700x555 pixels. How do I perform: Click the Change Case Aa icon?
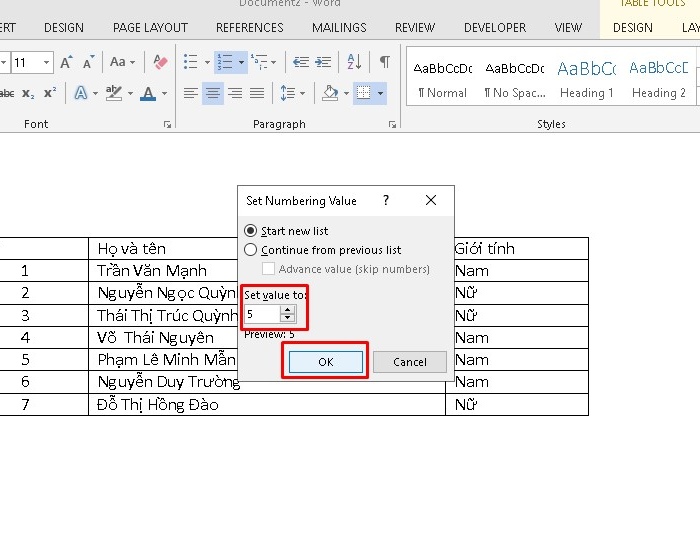tap(118, 62)
